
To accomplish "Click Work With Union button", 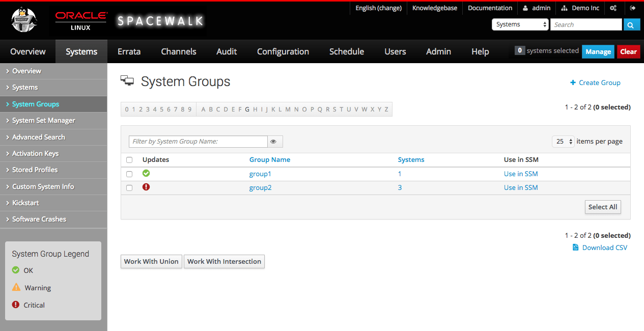I will pos(151,261).
